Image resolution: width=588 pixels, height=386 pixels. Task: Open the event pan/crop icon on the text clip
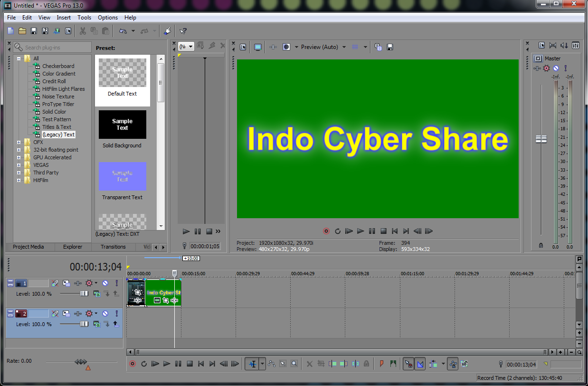point(165,300)
